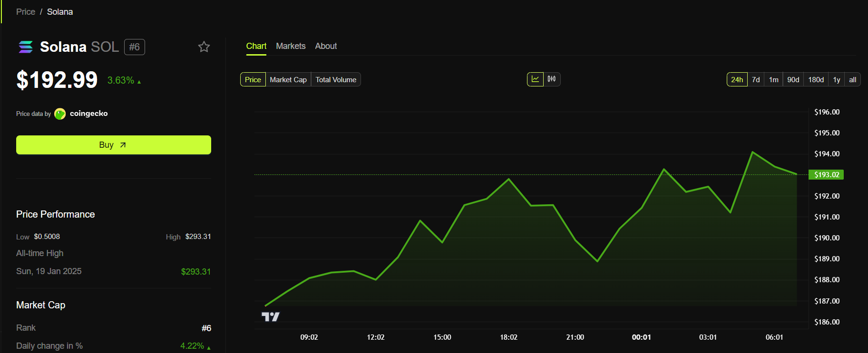
Task: Click the arrow icon on the Buy button
Action: (x=123, y=145)
